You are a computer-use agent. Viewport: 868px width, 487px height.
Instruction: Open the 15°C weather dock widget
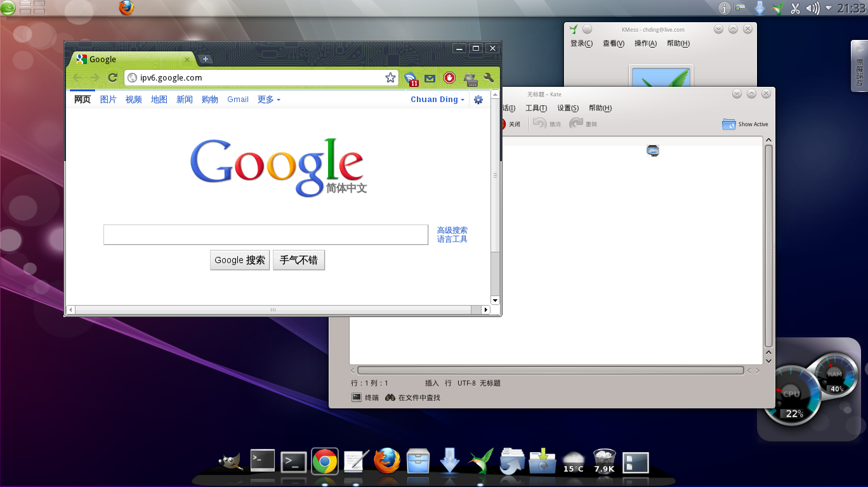click(574, 462)
